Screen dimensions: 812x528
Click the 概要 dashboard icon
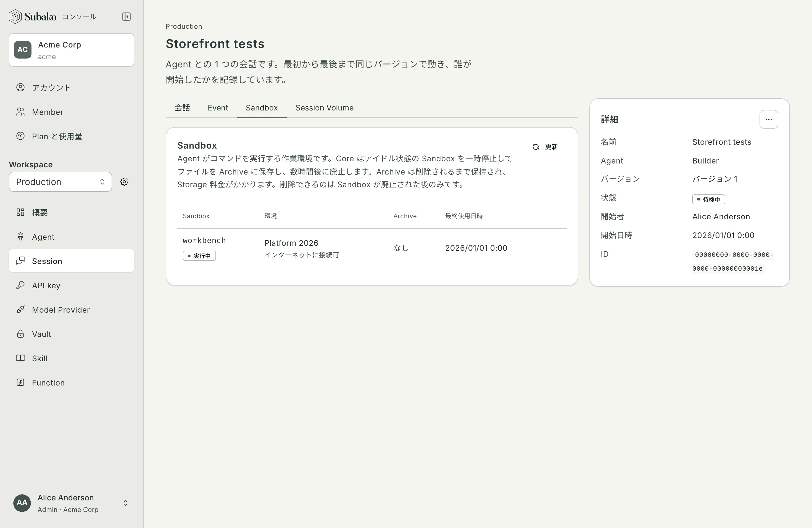20,212
